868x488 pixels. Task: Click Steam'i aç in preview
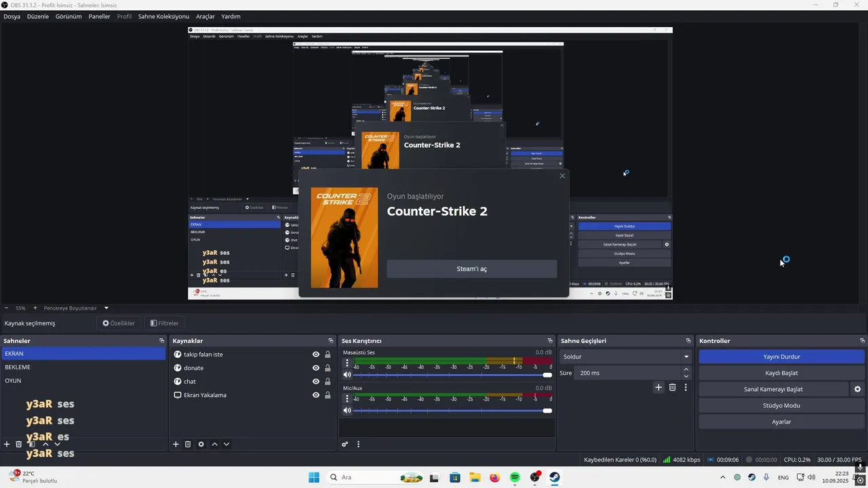click(471, 268)
